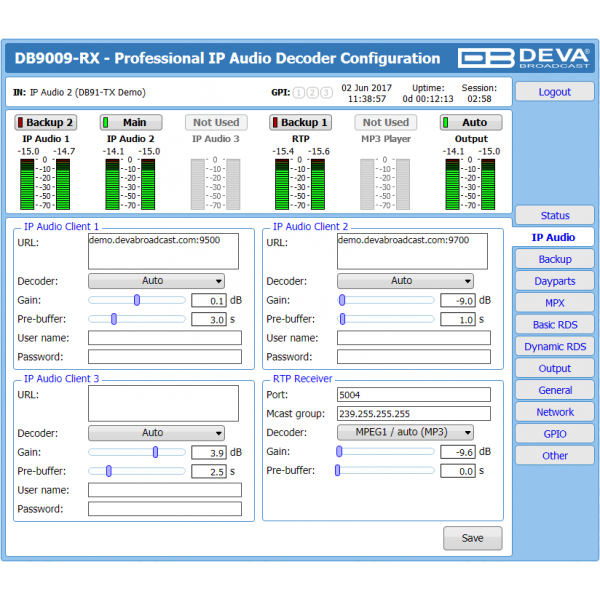Image resolution: width=600 pixels, height=600 pixels.
Task: Select the IP Audio tab
Action: tap(553, 237)
